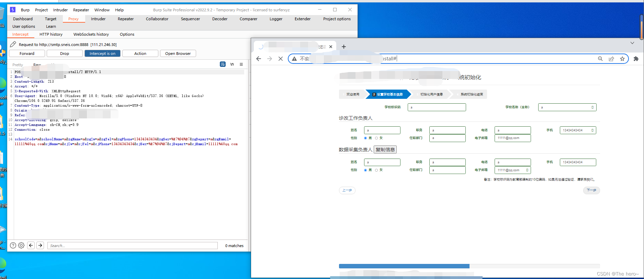Image resolution: width=644 pixels, height=279 pixels.
Task: Open the Project menu
Action: click(42, 10)
